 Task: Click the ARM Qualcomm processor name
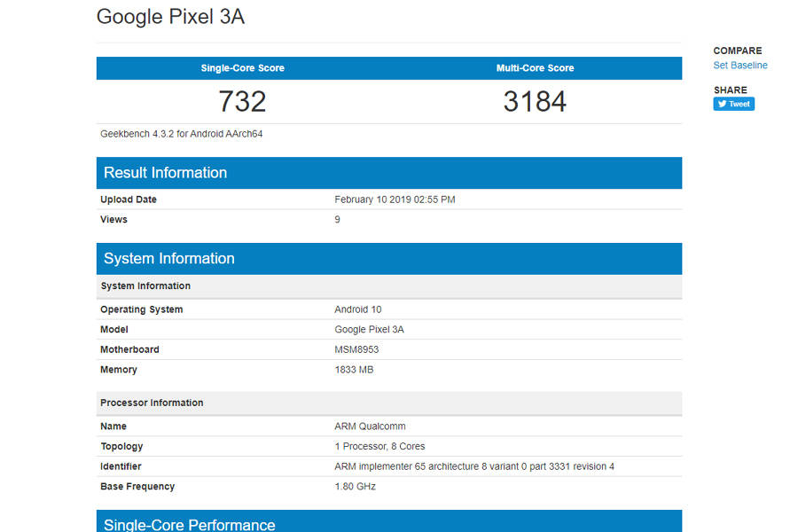point(370,426)
